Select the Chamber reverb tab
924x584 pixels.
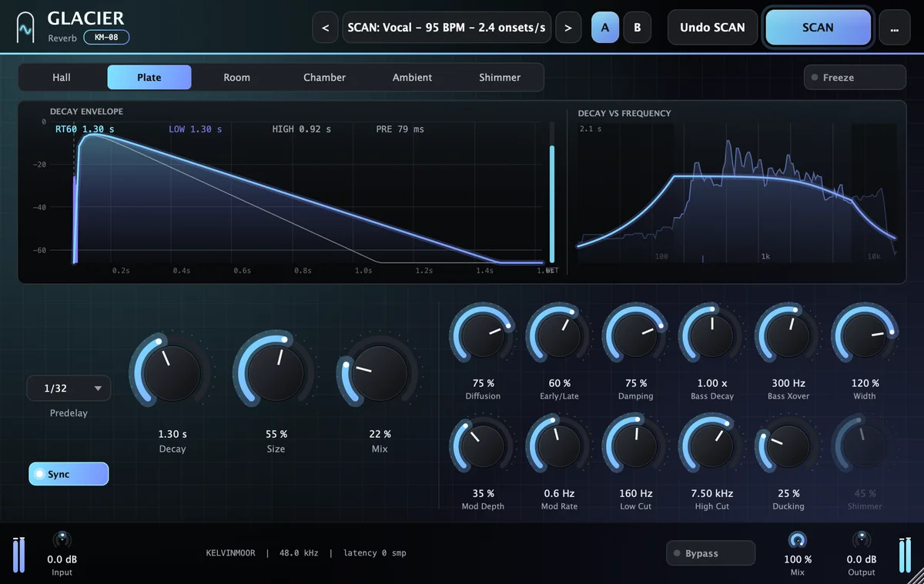tap(325, 78)
